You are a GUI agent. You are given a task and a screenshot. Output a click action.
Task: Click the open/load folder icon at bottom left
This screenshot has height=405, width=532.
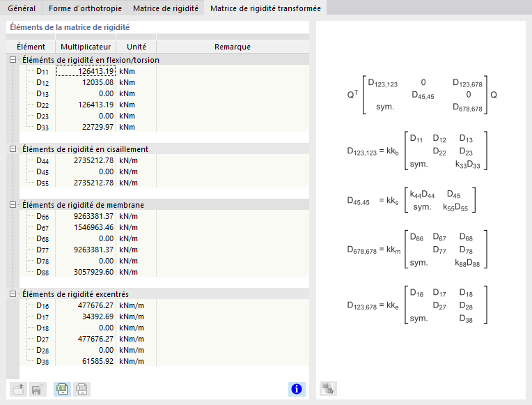[x=19, y=390]
